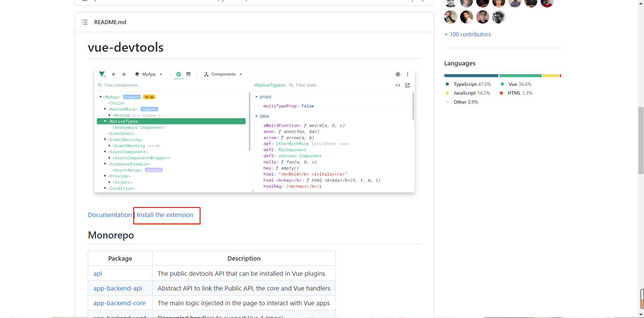
Task: Open the Documentation link
Action: [x=110, y=215]
